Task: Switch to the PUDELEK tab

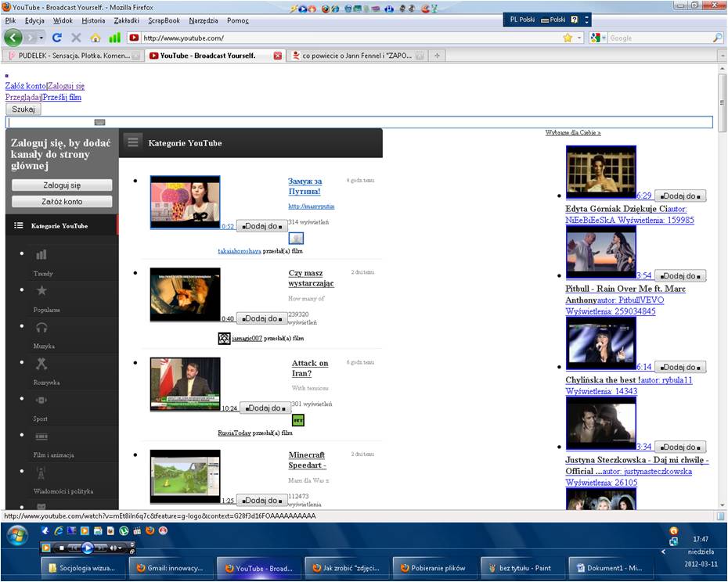Action: pos(73,56)
